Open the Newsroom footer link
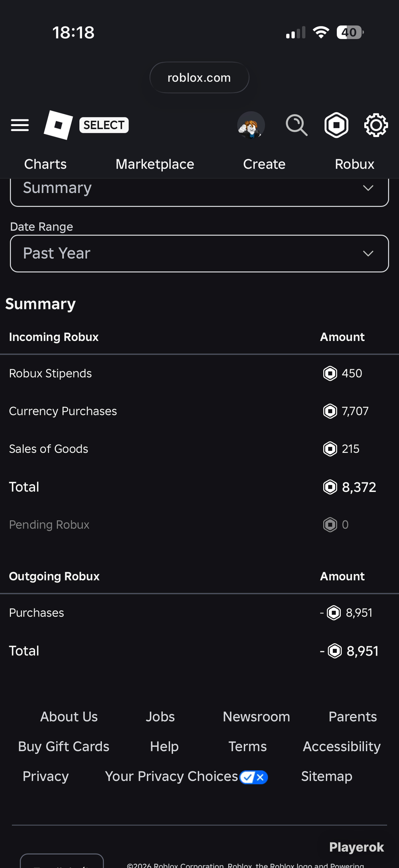 pyautogui.click(x=257, y=717)
